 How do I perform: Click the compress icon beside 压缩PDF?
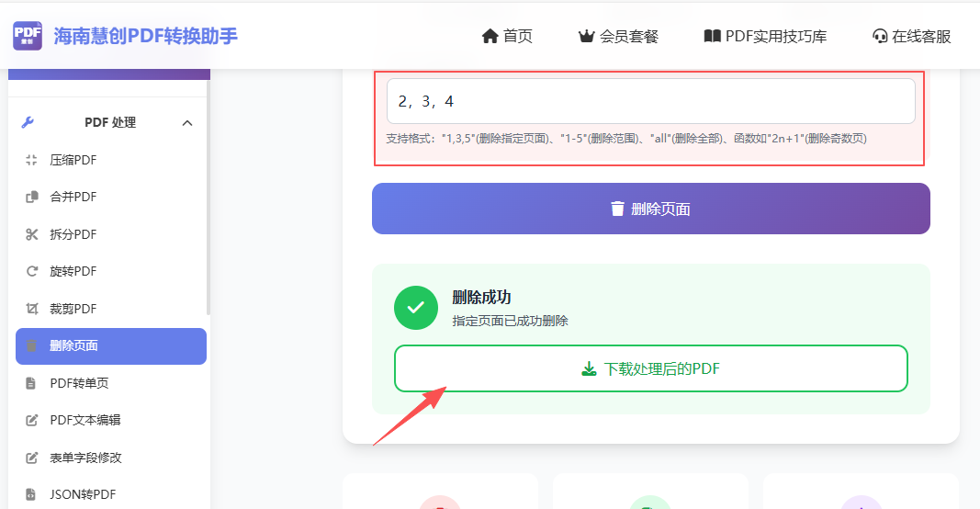[31, 160]
